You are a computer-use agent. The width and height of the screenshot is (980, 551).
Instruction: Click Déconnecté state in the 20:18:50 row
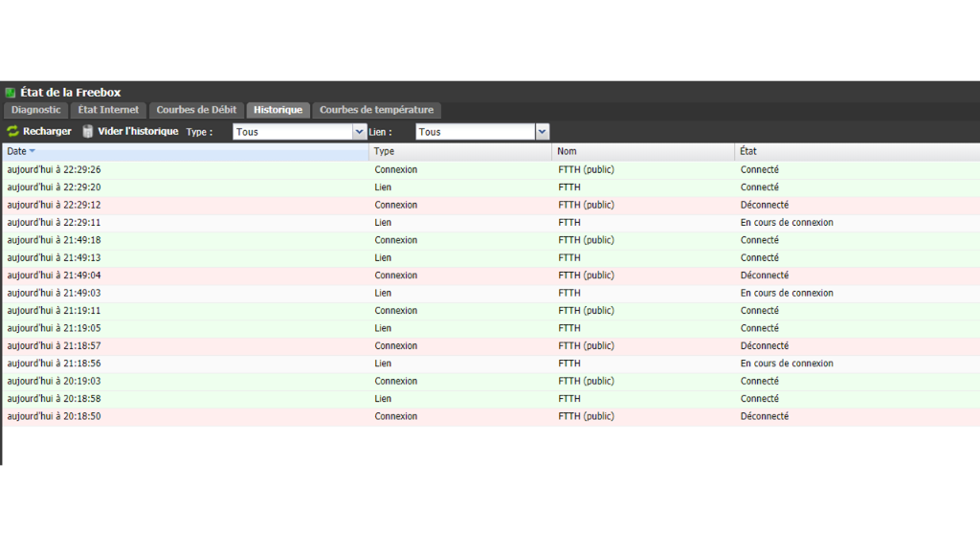[765, 416]
